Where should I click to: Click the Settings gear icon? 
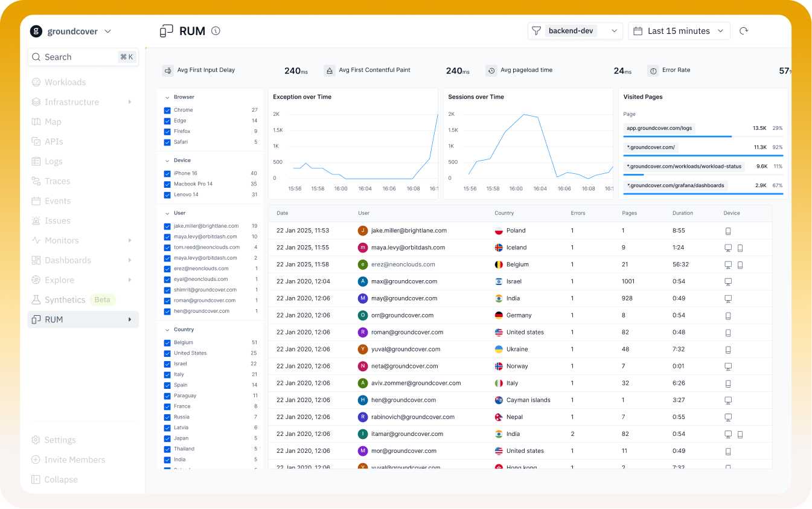36,440
